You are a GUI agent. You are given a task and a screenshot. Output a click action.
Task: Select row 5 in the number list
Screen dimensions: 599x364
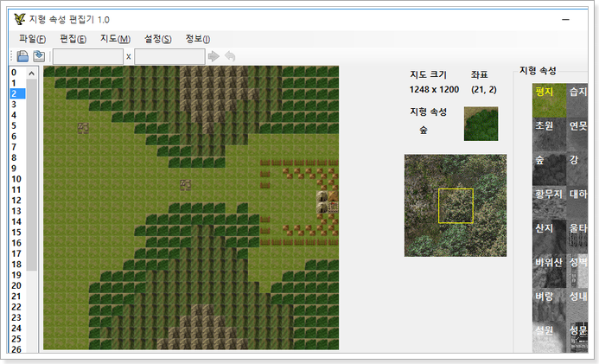pyautogui.click(x=17, y=125)
